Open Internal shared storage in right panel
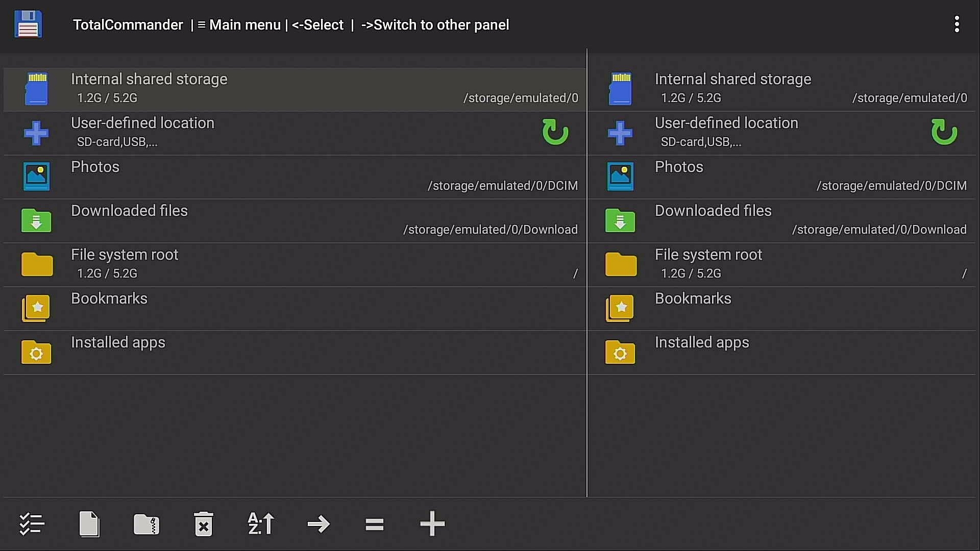The image size is (980, 551). 782,89
